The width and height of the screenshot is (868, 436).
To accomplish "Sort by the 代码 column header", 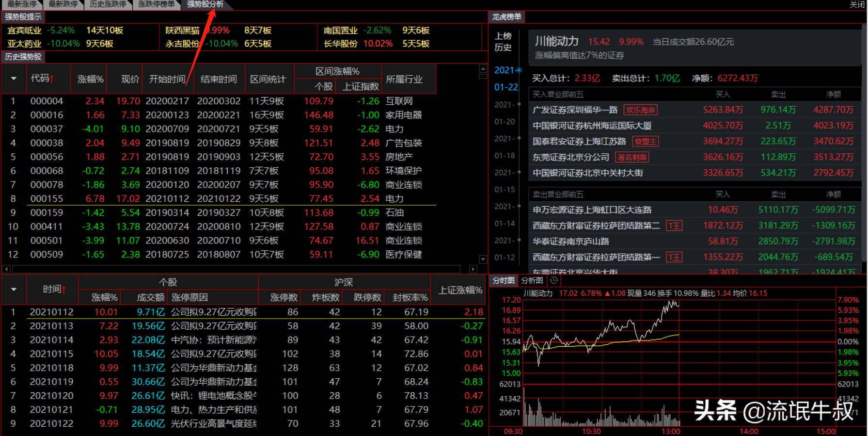I will [x=43, y=79].
